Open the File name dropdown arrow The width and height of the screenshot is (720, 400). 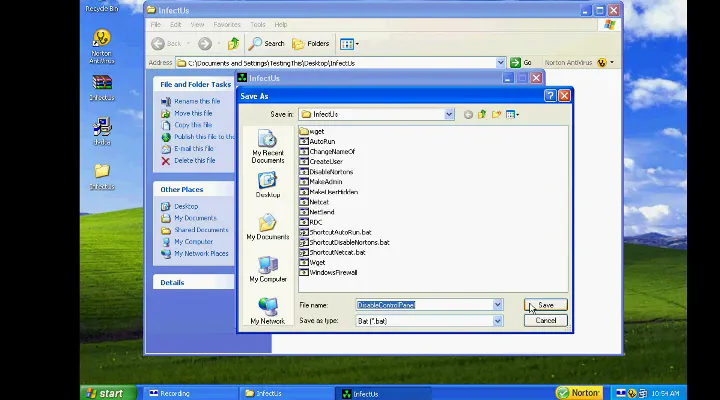(x=497, y=305)
